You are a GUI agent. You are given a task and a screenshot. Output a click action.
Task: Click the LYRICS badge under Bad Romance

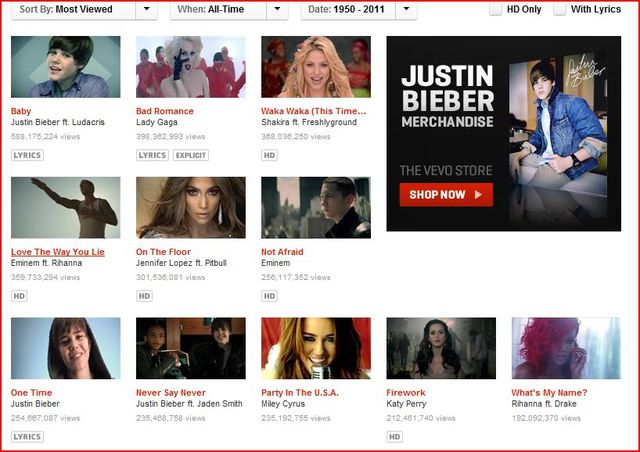click(x=152, y=155)
